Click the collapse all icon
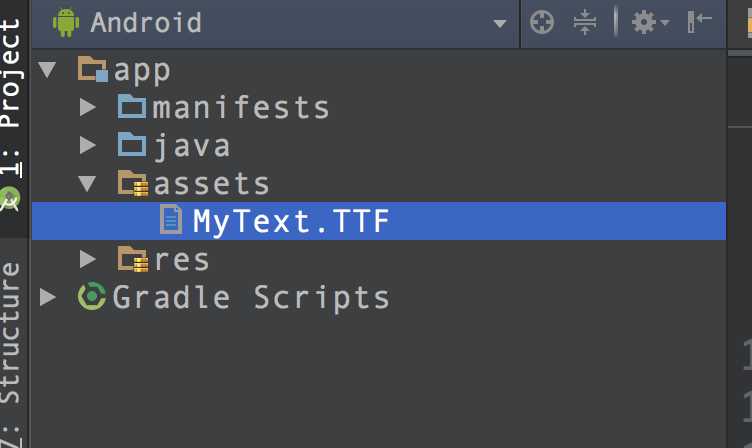 tap(585, 22)
